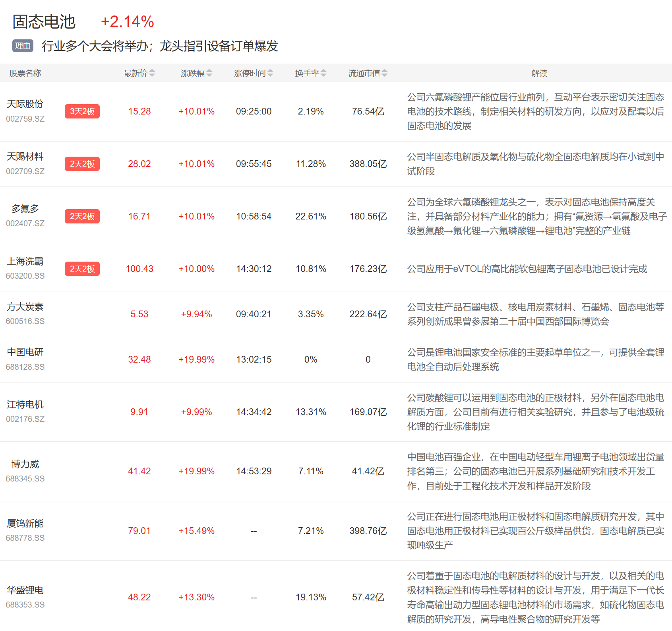This screenshot has width=672, height=631.
Task: Click 3天2板 badge for 天际股份
Action: click(x=82, y=111)
